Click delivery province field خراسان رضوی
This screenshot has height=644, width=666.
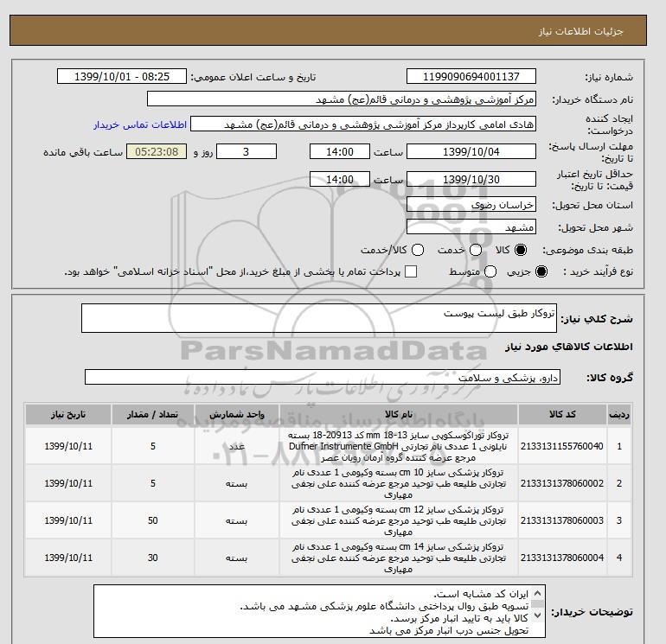(x=471, y=205)
